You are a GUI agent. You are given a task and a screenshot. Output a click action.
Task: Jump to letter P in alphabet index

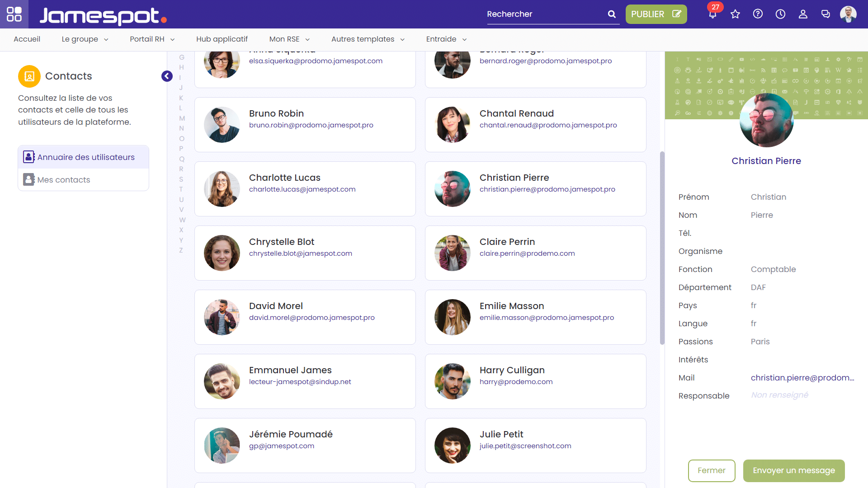tap(181, 149)
